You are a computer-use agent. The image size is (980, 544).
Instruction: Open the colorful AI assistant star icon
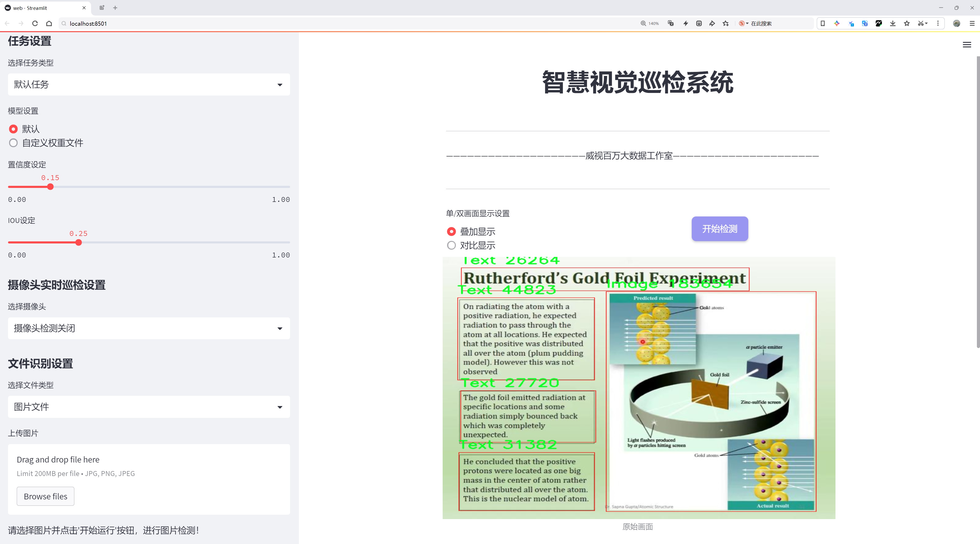coord(837,23)
